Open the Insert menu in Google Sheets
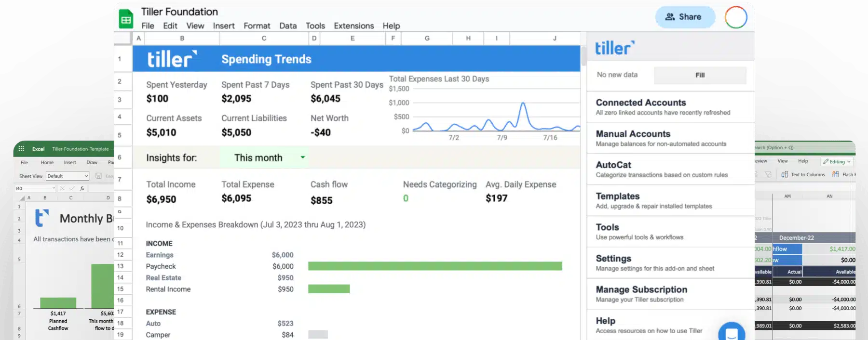This screenshot has height=340, width=868. (x=224, y=26)
